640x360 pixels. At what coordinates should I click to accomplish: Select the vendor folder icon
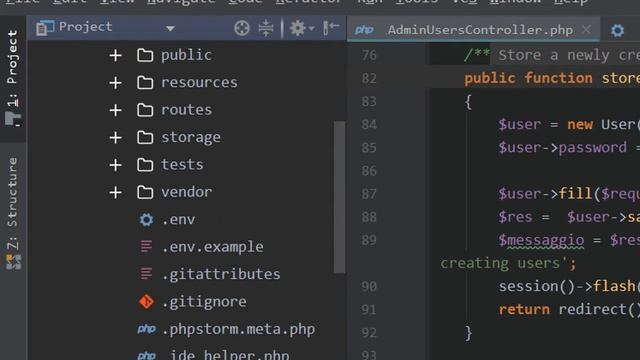[145, 192]
